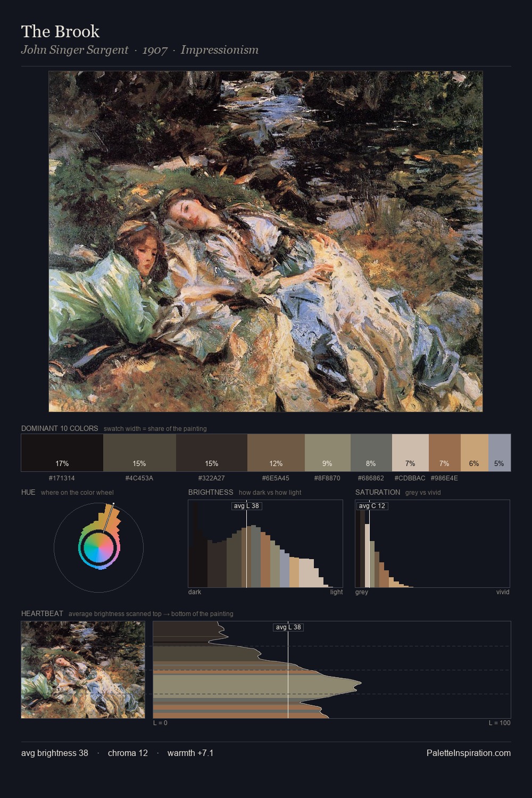Click the hex label #986E4E
532x798 pixels.
[444, 478]
